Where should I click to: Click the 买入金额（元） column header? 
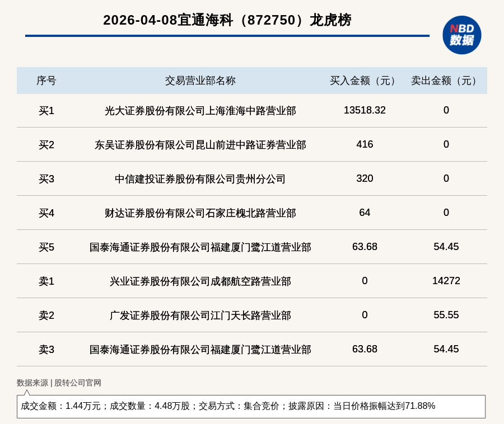tap(365, 81)
